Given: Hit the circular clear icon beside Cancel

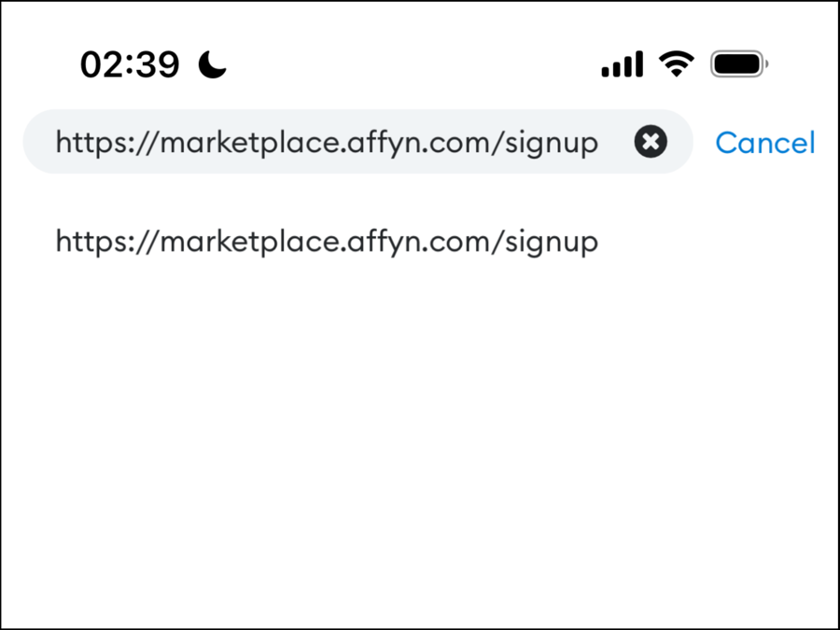Looking at the screenshot, I should pos(651,142).
